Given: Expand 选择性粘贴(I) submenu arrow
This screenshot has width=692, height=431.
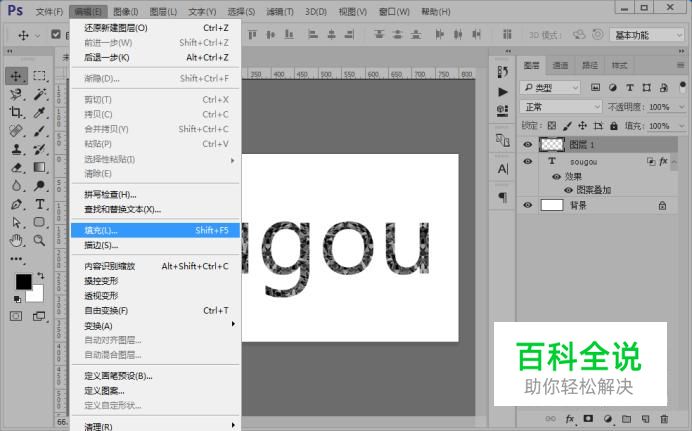Looking at the screenshot, I should click(233, 161).
